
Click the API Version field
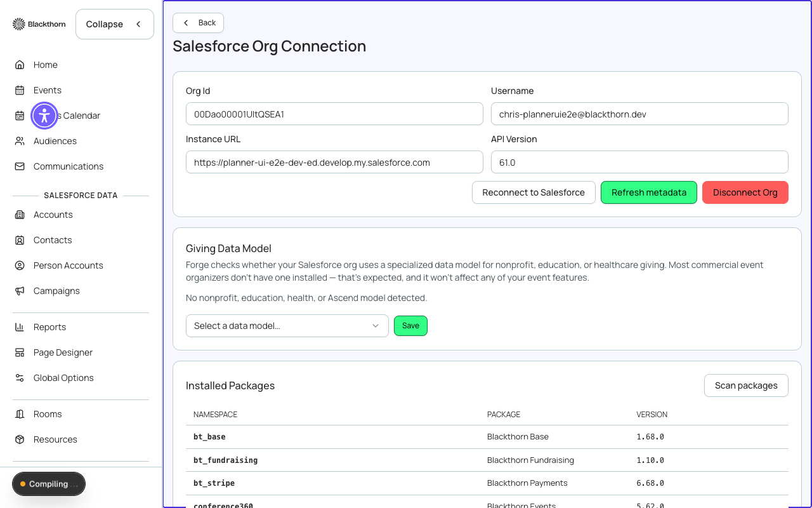tap(639, 163)
